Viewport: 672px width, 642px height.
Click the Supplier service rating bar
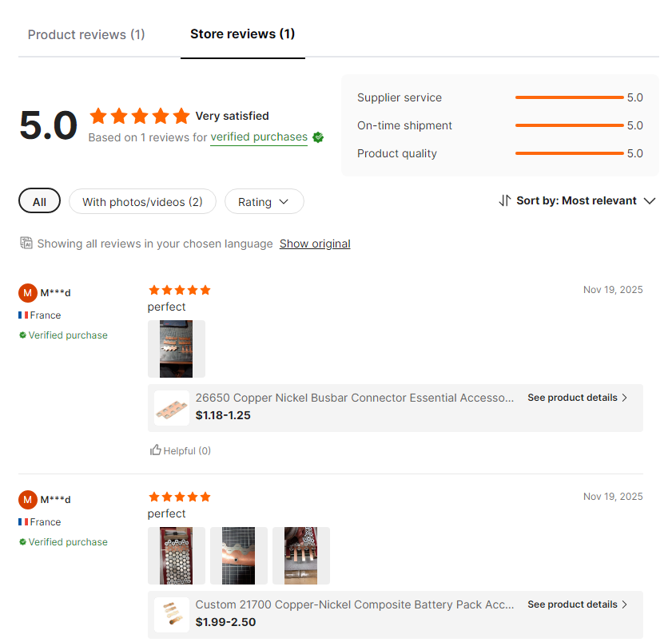pos(569,97)
